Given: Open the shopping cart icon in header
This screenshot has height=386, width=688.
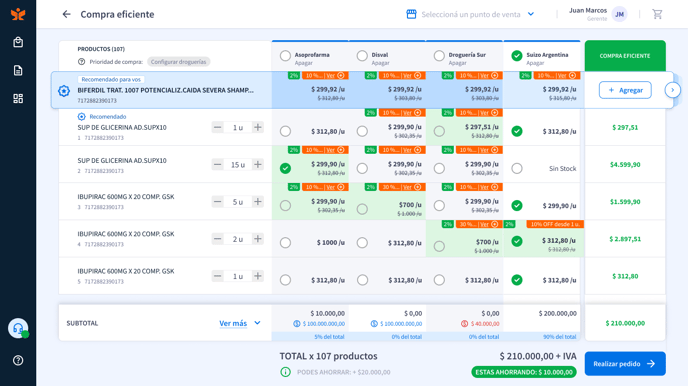Looking at the screenshot, I should pyautogui.click(x=657, y=14).
